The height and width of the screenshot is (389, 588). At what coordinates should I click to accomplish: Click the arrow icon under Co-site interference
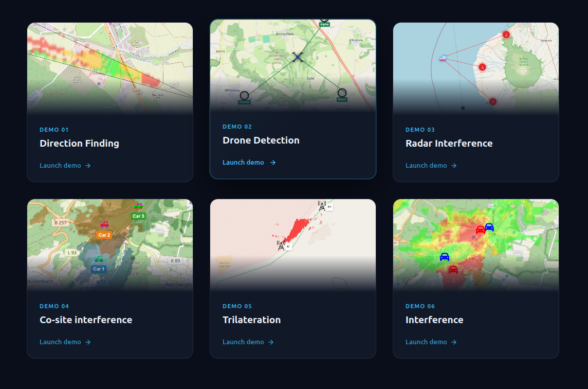coord(88,342)
